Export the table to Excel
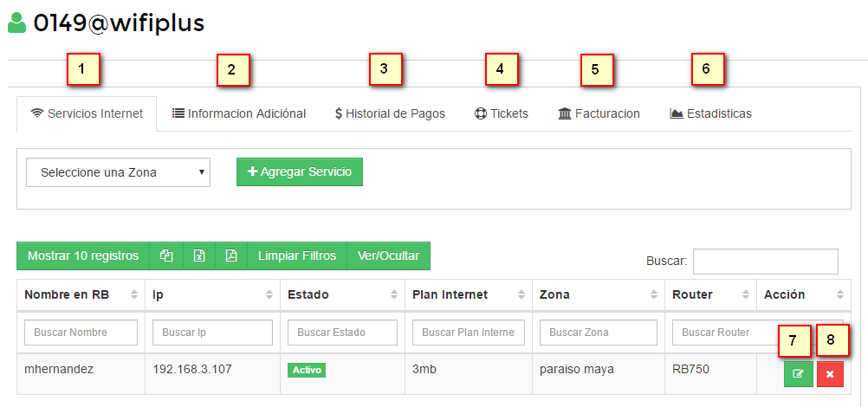Image resolution: width=868 pixels, height=407 pixels. click(x=198, y=256)
